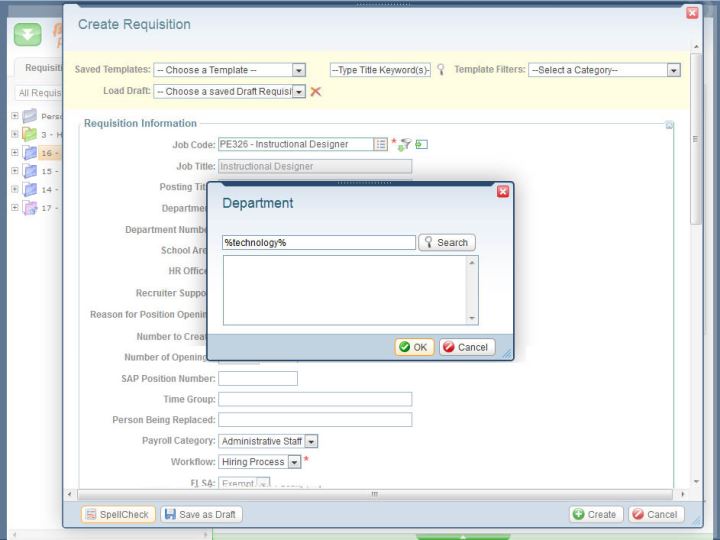Click Save as Draft button
Image resolution: width=720 pixels, height=540 pixels.
pyautogui.click(x=201, y=514)
